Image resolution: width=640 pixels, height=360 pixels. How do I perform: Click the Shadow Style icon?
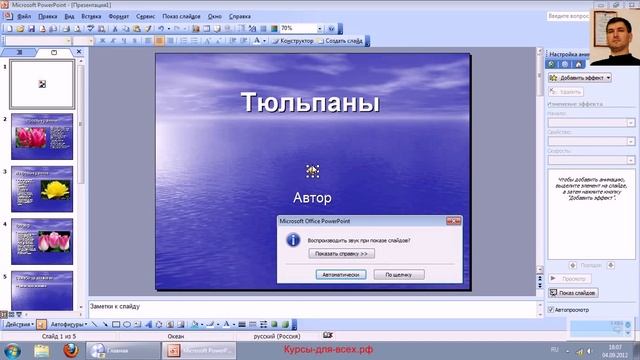(x=274, y=324)
